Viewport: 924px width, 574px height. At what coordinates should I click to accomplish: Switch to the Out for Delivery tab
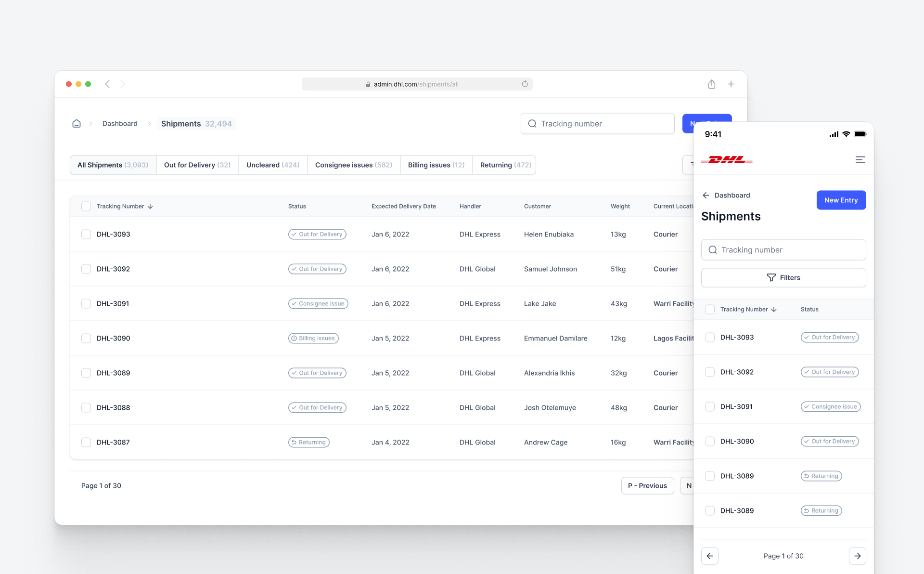click(x=197, y=165)
